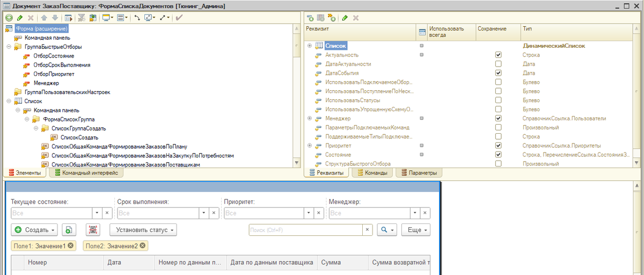
Task: Move element up with the up arrow icon
Action: click(44, 18)
